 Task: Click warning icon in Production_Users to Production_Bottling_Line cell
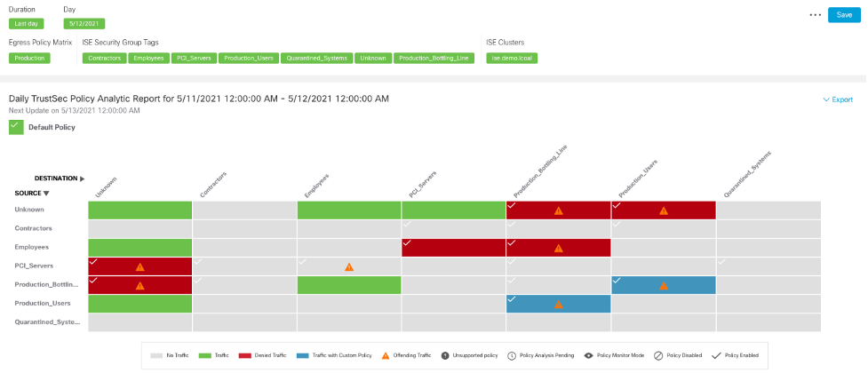pos(559,305)
